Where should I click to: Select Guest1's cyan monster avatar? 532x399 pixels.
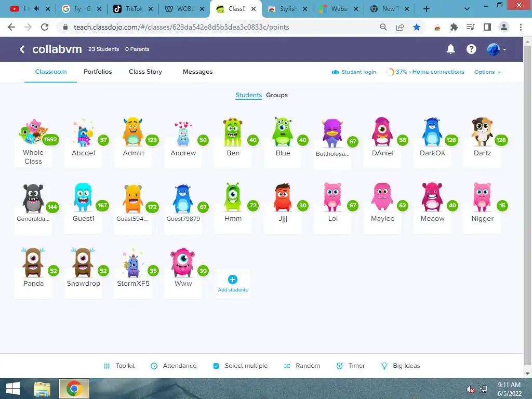coord(83,197)
